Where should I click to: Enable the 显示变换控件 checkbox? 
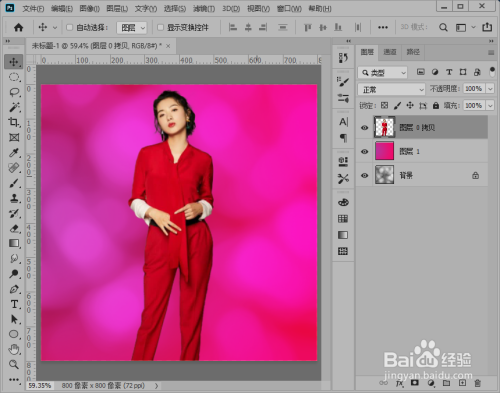[160, 27]
